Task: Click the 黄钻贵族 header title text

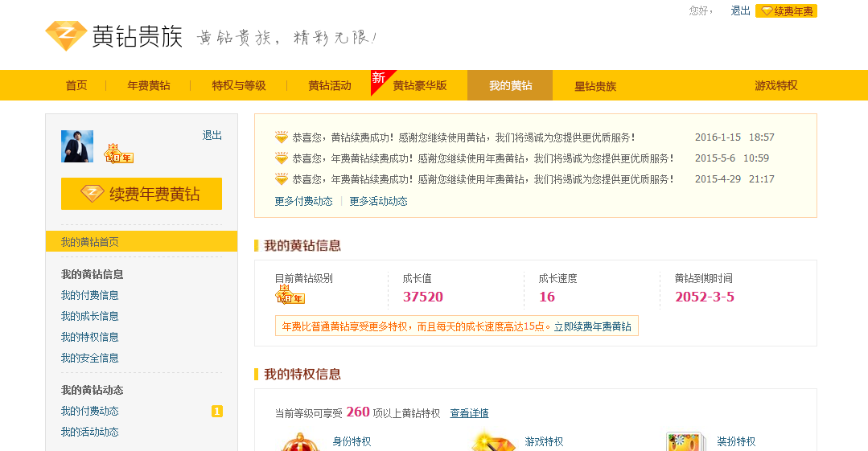Action: (137, 36)
